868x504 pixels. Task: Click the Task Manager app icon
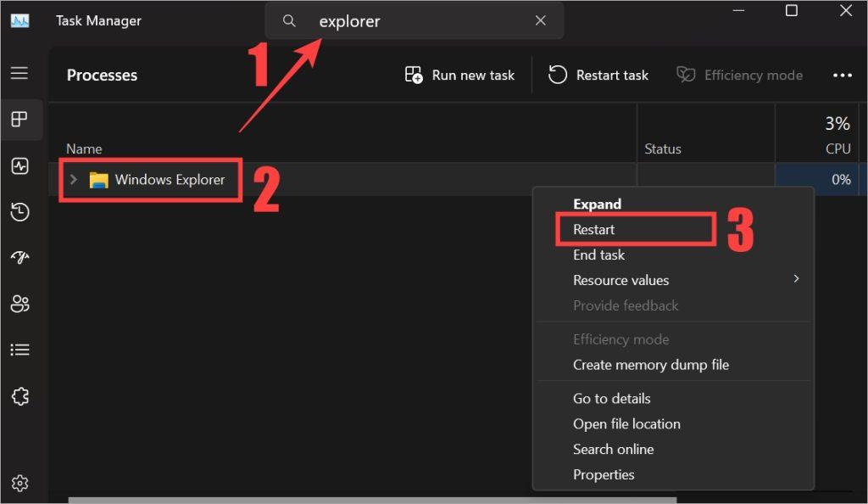click(x=20, y=21)
